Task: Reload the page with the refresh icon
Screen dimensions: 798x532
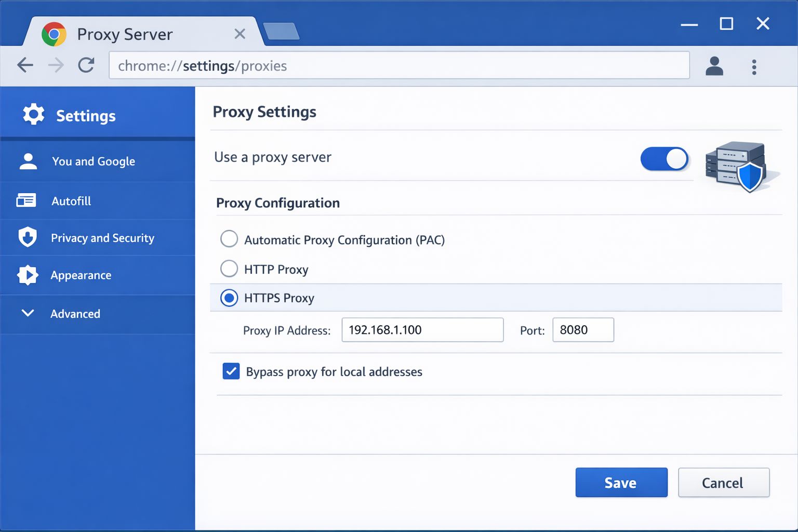Action: pos(86,65)
